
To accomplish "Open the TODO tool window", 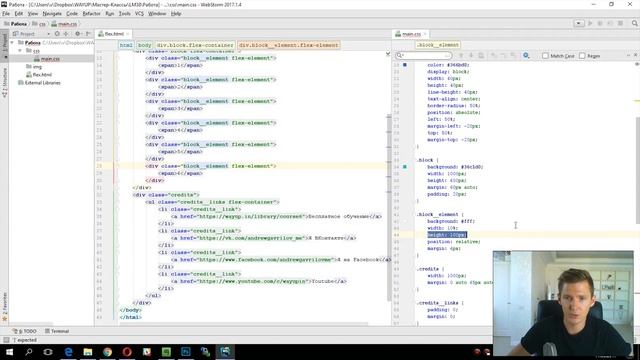I will pos(24,331).
